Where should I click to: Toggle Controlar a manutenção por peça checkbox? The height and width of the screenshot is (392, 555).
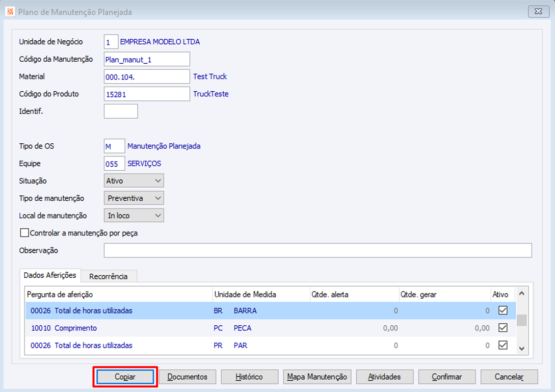point(24,232)
